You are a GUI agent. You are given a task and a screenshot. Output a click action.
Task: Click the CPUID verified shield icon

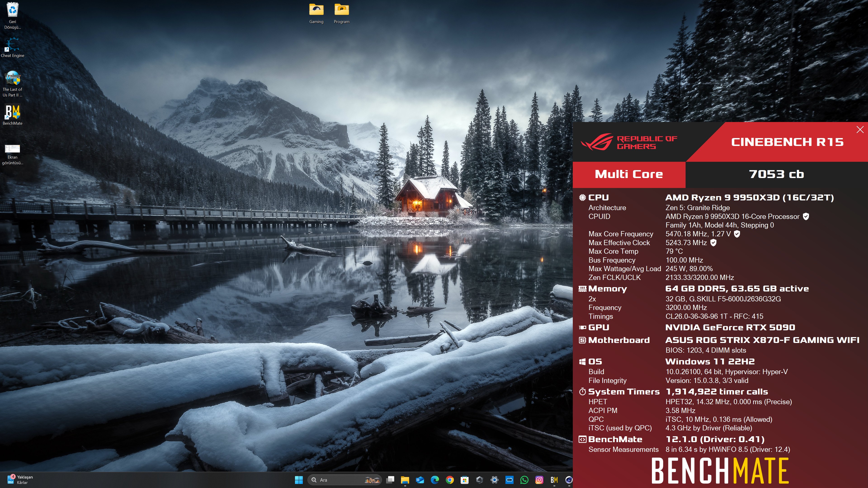806,216
